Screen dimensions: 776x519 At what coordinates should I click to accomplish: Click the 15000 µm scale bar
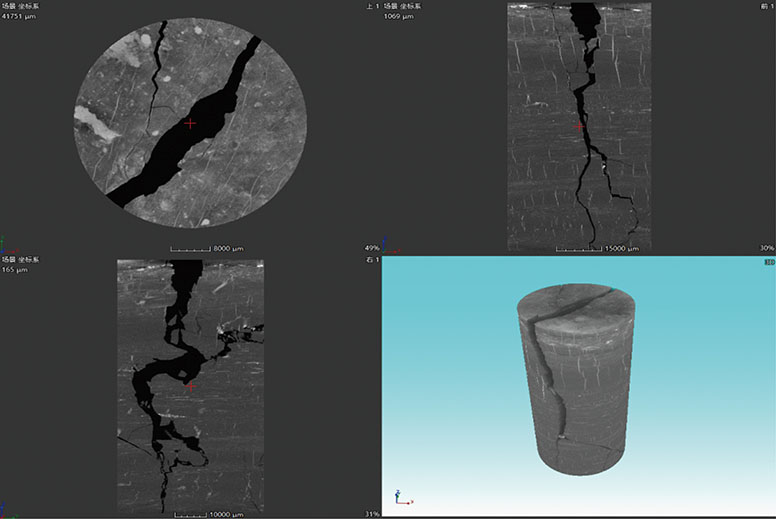point(597,248)
